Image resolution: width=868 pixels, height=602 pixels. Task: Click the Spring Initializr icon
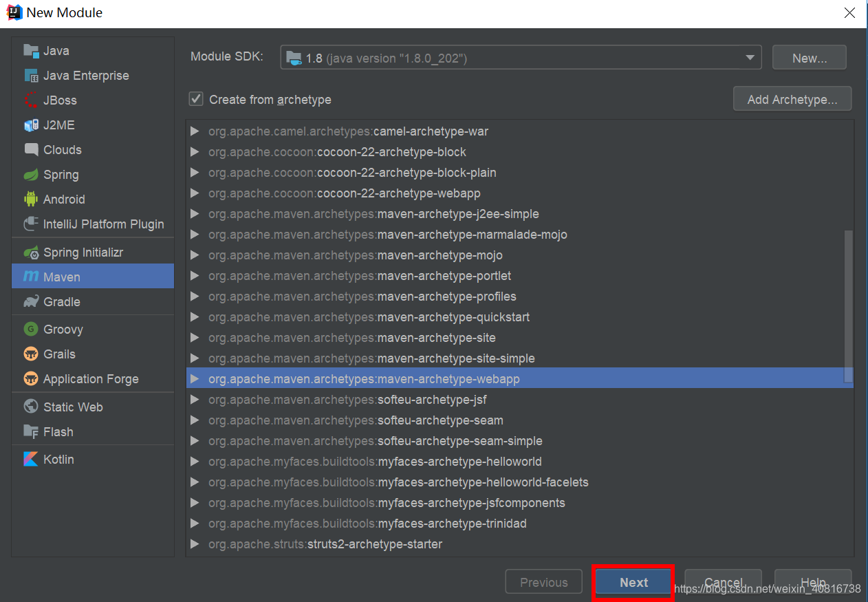[31, 252]
